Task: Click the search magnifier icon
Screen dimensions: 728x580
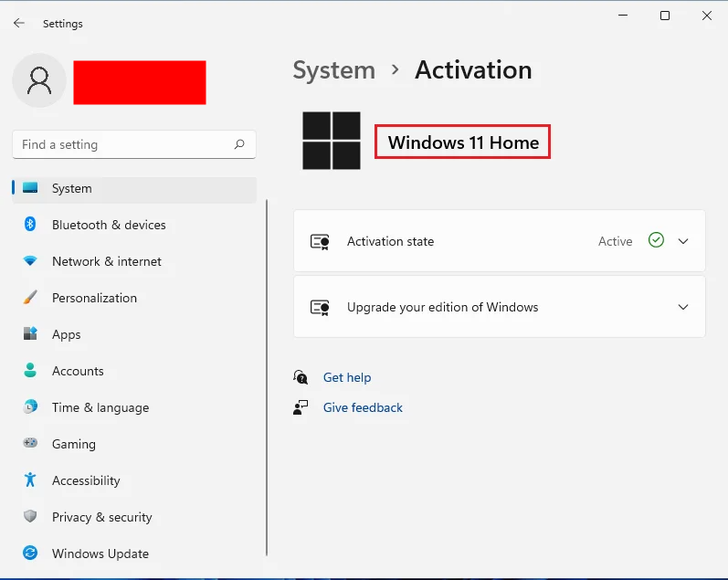Action: 239,144
